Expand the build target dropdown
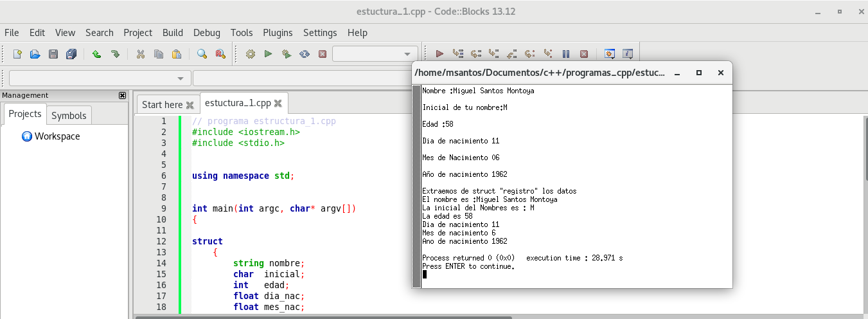Viewport: 868px width, 319px height. pyautogui.click(x=407, y=54)
